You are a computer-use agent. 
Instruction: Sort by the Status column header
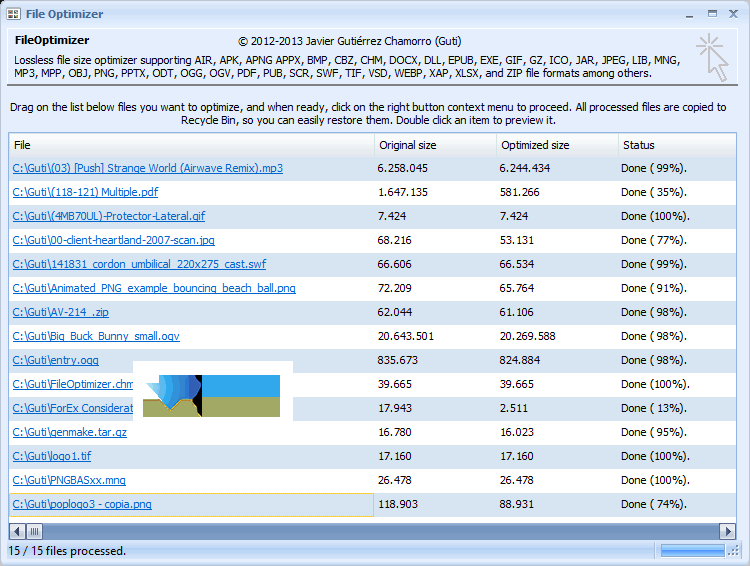click(677, 145)
